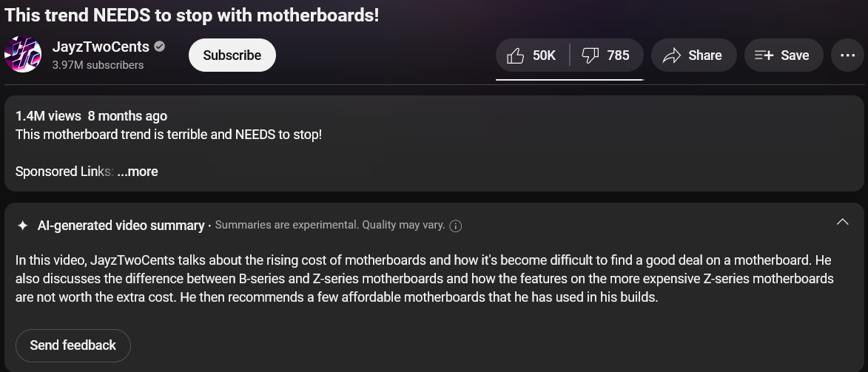Click the AI-generated video summary heading
868x372 pixels.
pyautogui.click(x=121, y=226)
